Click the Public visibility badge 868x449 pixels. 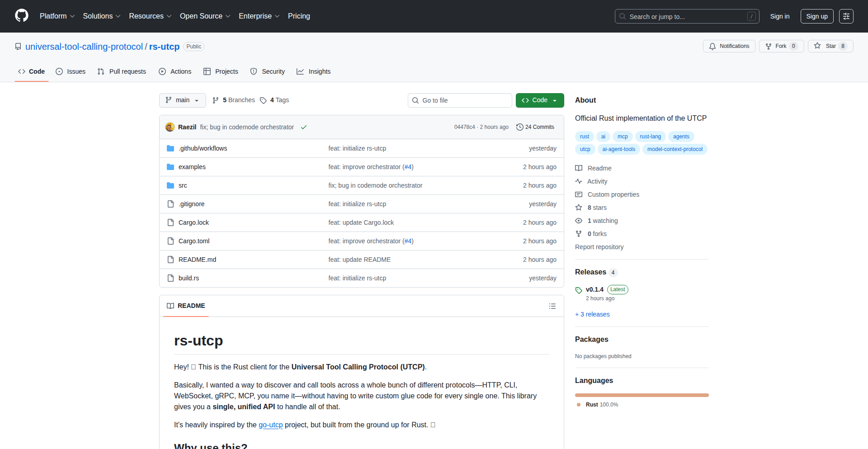click(193, 46)
